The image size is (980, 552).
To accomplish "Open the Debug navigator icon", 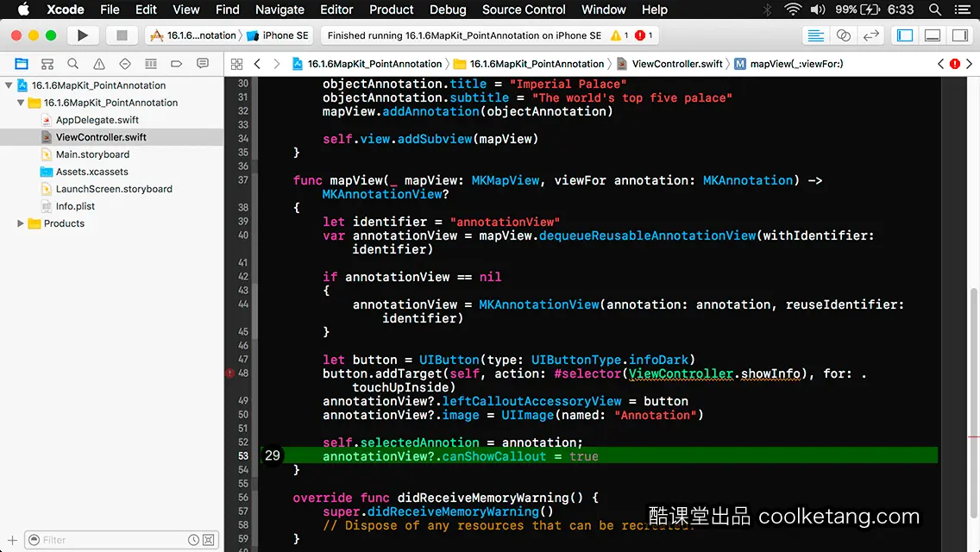I will click(x=151, y=64).
